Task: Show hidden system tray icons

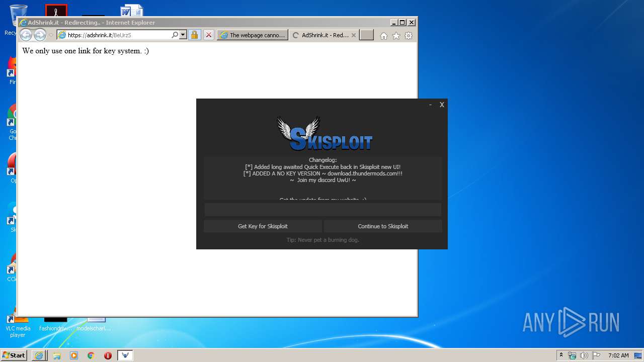Action: coord(561,355)
